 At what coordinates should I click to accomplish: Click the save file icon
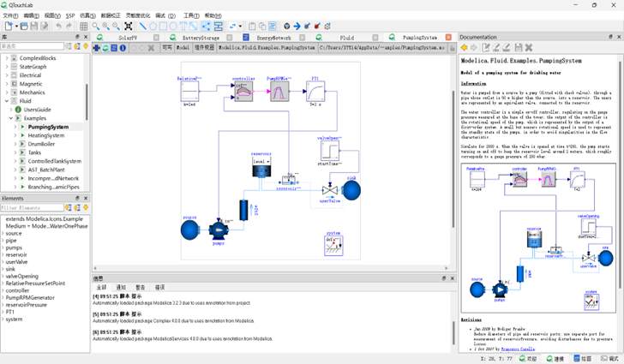[x=33, y=27]
